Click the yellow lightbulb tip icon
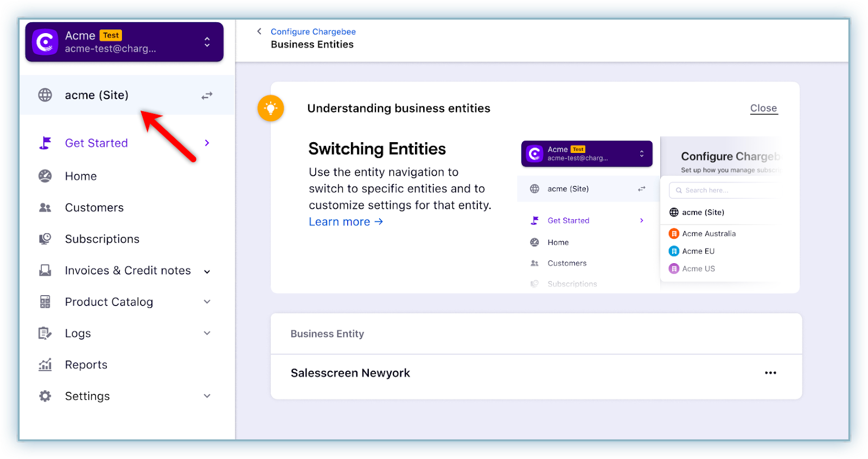The width and height of the screenshot is (868, 459). (x=271, y=108)
